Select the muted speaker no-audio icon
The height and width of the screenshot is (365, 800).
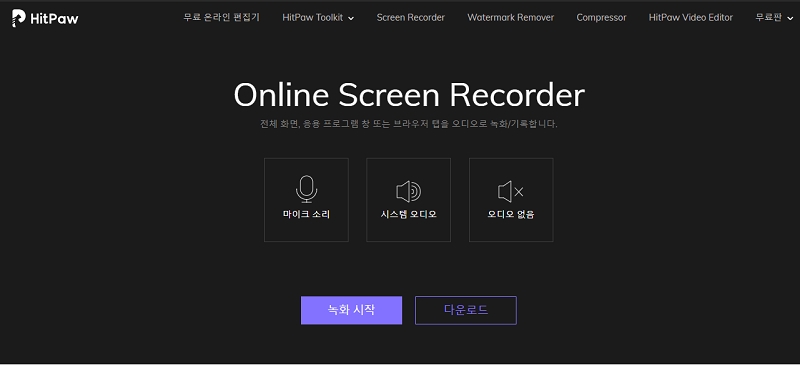(x=511, y=192)
